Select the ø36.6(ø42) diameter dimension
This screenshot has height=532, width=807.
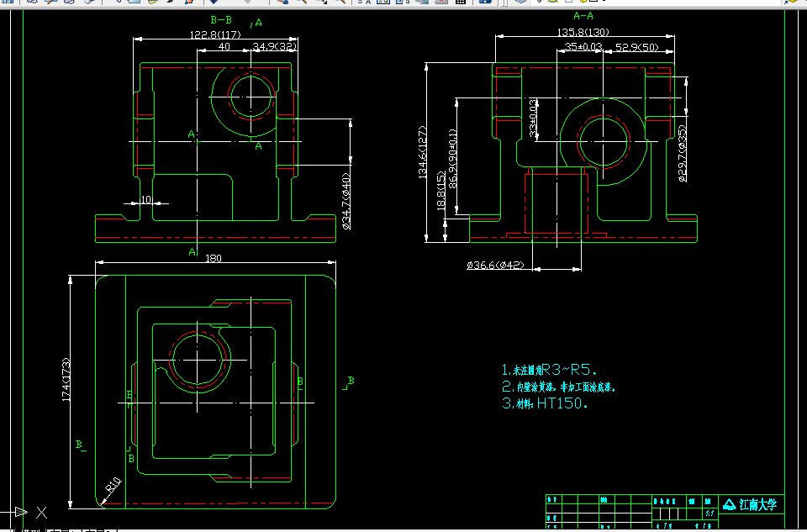[x=496, y=265]
